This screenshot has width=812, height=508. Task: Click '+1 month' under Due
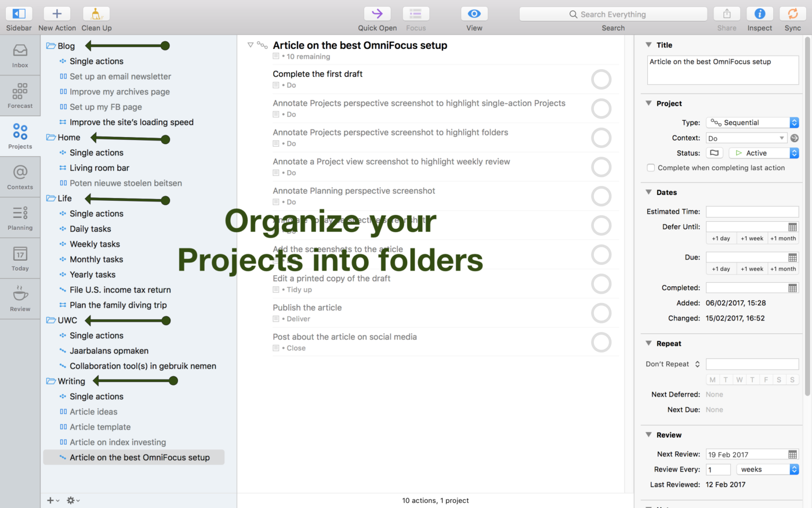pyautogui.click(x=783, y=269)
